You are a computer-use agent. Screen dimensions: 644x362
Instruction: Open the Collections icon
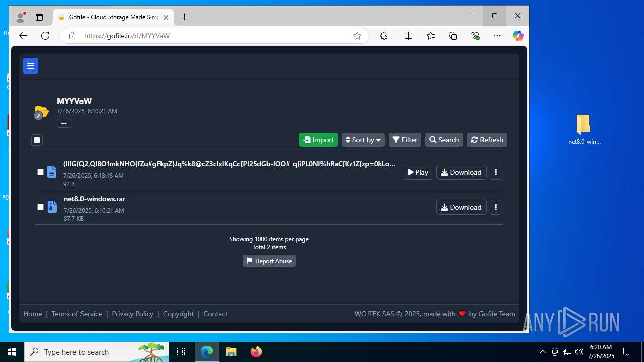coord(453,36)
